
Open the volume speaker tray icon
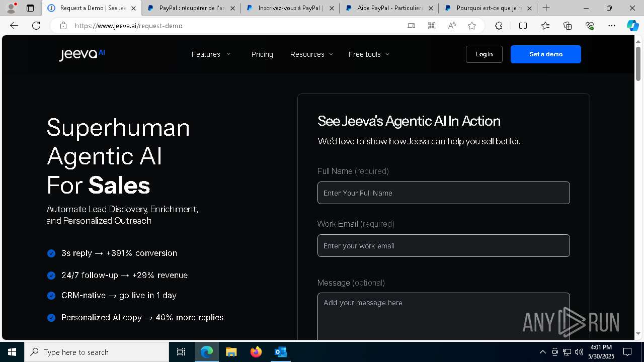(579, 352)
